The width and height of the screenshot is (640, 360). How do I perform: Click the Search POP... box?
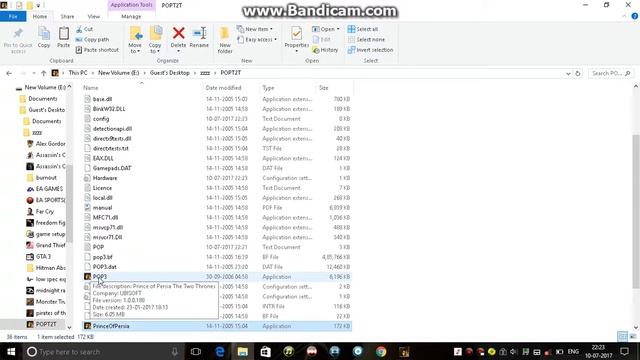tap(611, 73)
